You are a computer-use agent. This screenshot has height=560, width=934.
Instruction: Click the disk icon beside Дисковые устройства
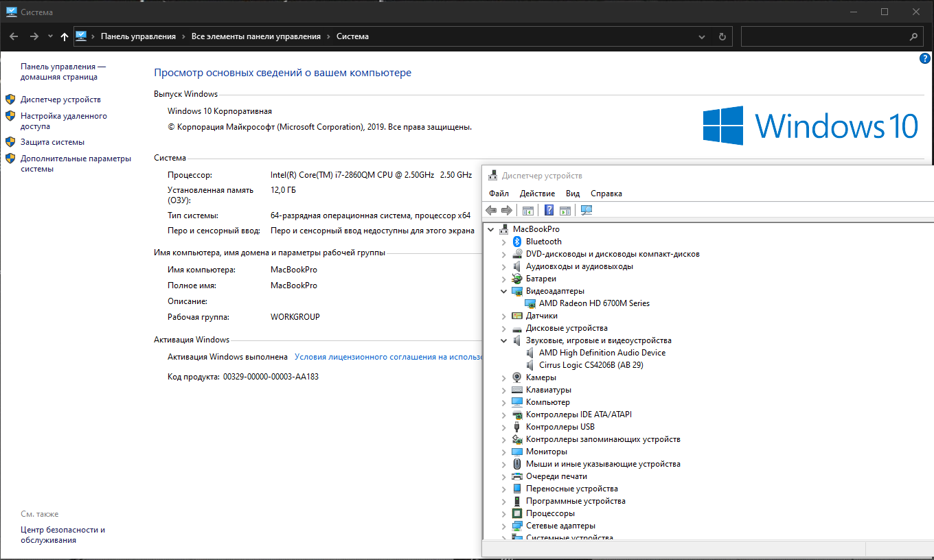517,328
